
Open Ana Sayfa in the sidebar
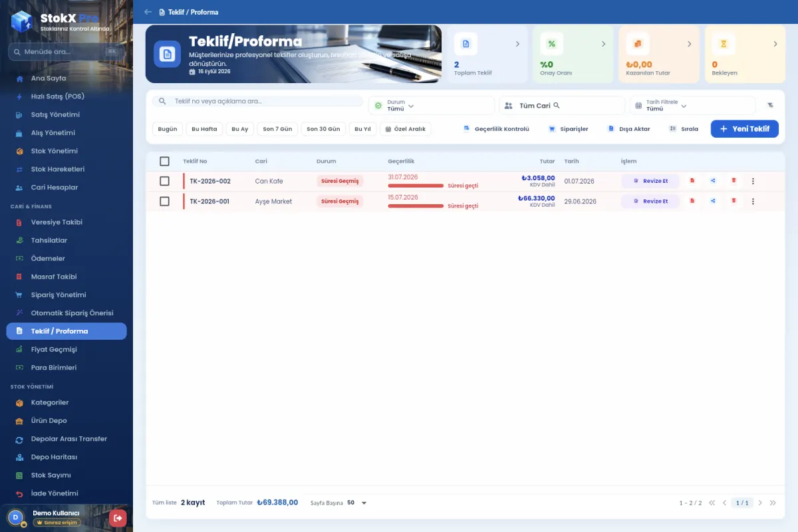coord(66,78)
